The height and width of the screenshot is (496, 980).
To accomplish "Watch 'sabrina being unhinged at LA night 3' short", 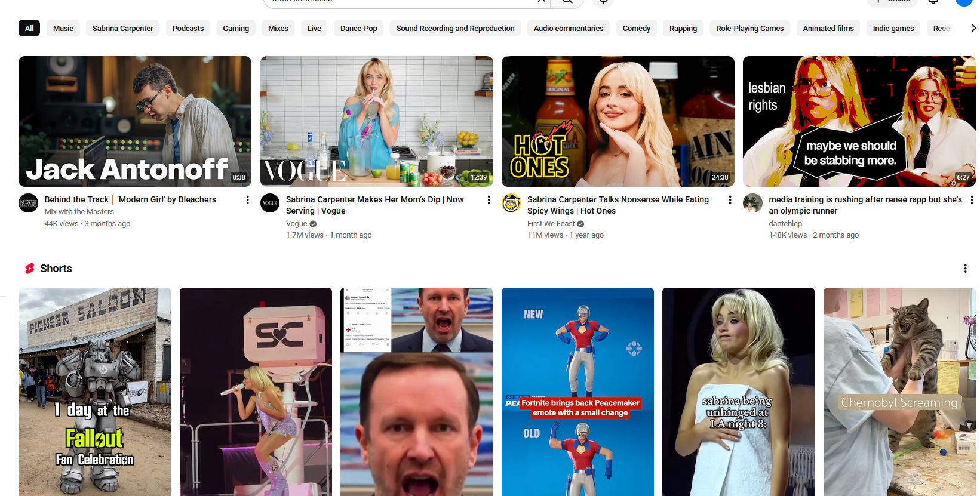I will click(738, 392).
